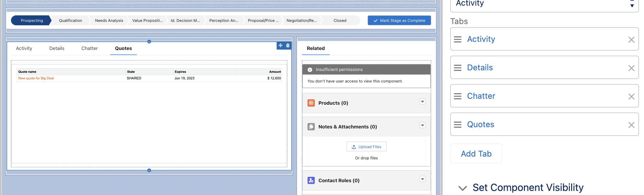Open the Contact Roles dropdown menu
The height and width of the screenshot is (195, 644).
tap(422, 179)
